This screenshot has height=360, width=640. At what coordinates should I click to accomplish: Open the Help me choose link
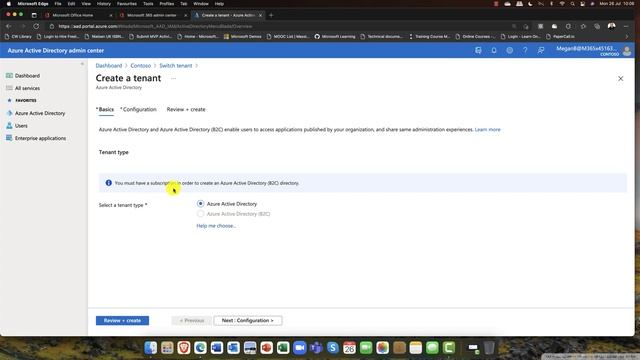[x=216, y=226]
